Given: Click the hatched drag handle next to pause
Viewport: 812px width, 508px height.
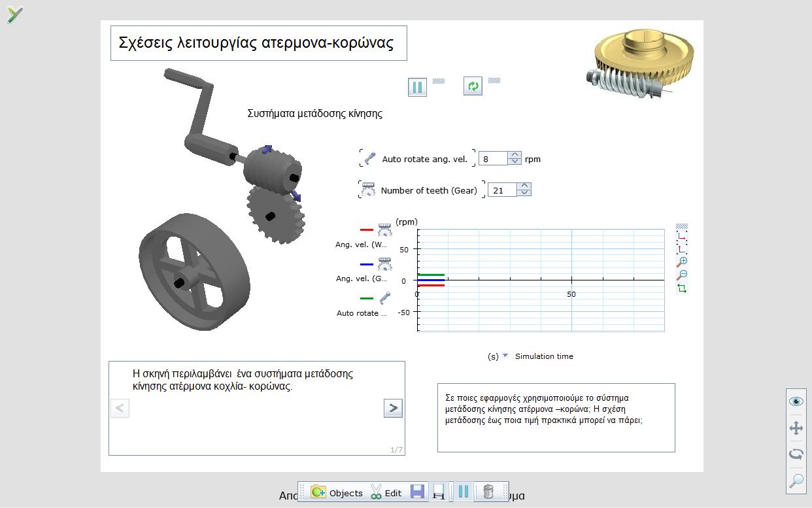Looking at the screenshot, I should coord(439,81).
